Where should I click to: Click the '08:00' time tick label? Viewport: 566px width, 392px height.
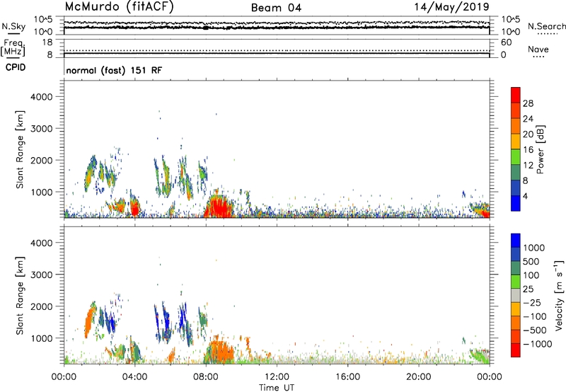205,377
